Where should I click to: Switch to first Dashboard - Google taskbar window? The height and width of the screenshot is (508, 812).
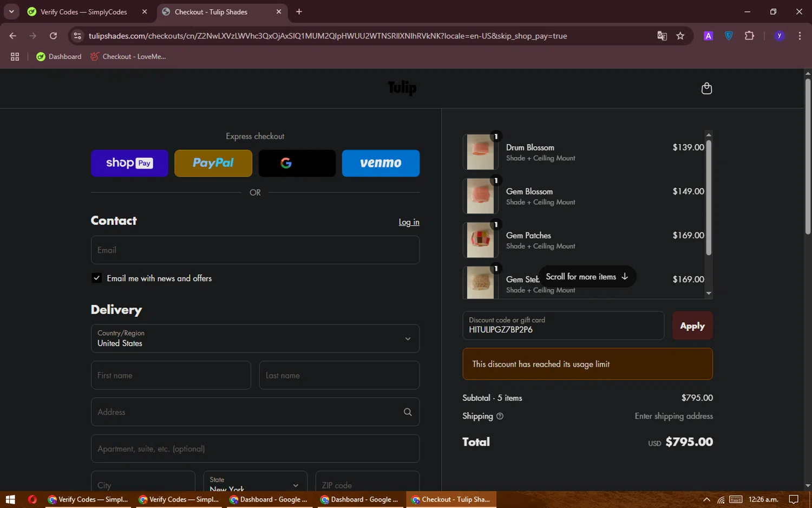pos(269,499)
